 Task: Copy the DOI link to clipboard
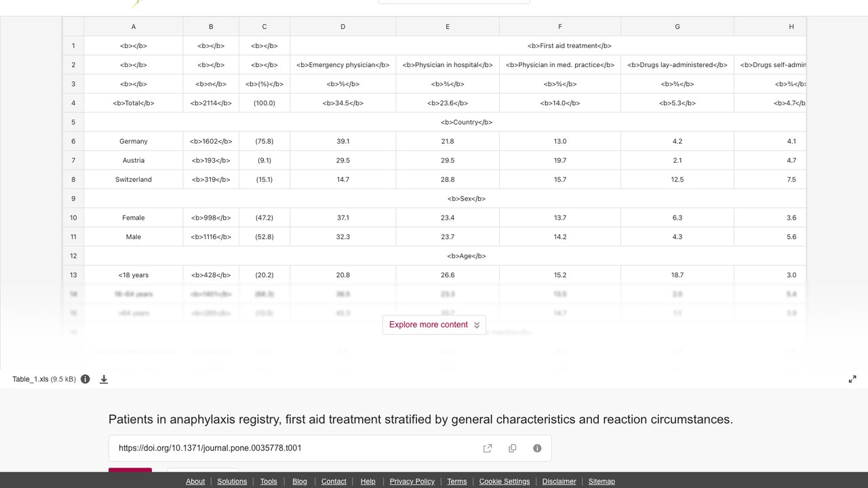[x=513, y=448]
